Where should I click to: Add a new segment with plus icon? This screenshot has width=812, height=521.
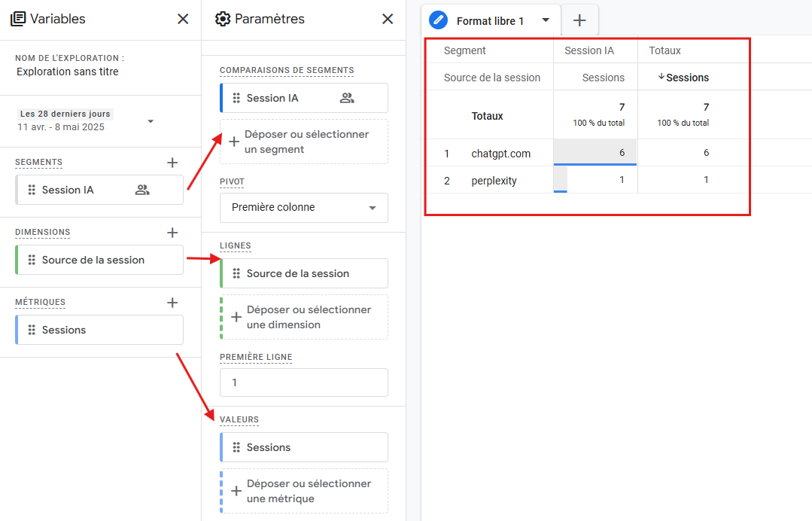click(172, 162)
